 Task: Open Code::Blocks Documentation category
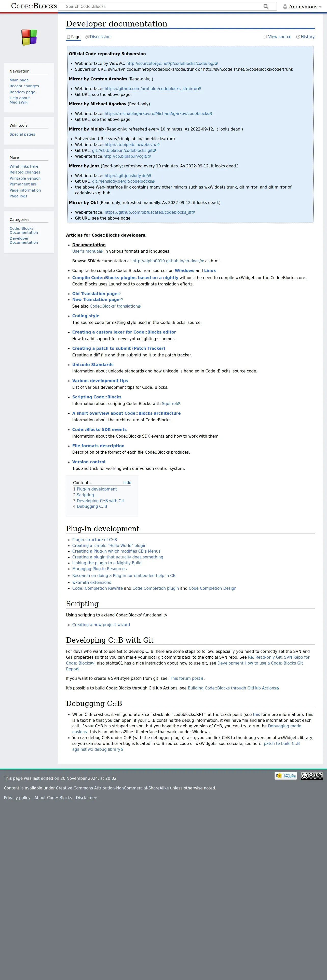[x=24, y=230]
